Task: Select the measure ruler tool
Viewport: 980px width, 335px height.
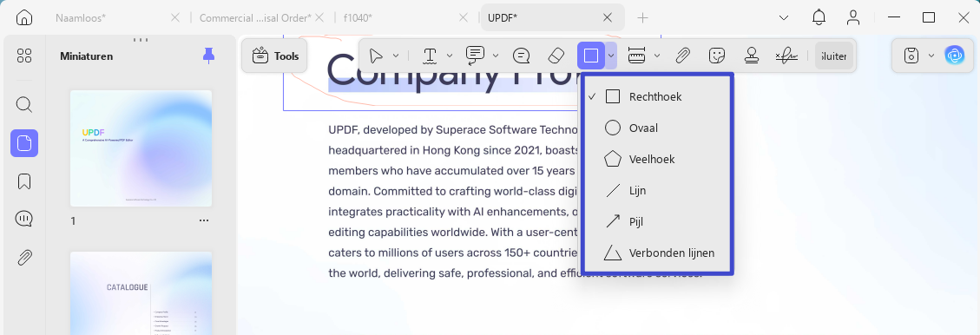Action: click(x=637, y=56)
